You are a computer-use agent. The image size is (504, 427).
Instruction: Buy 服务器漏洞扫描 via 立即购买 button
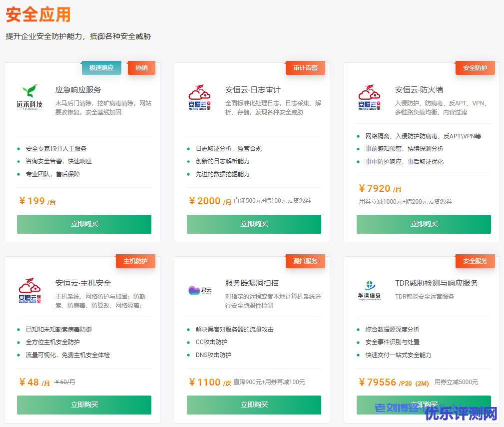coord(254,405)
